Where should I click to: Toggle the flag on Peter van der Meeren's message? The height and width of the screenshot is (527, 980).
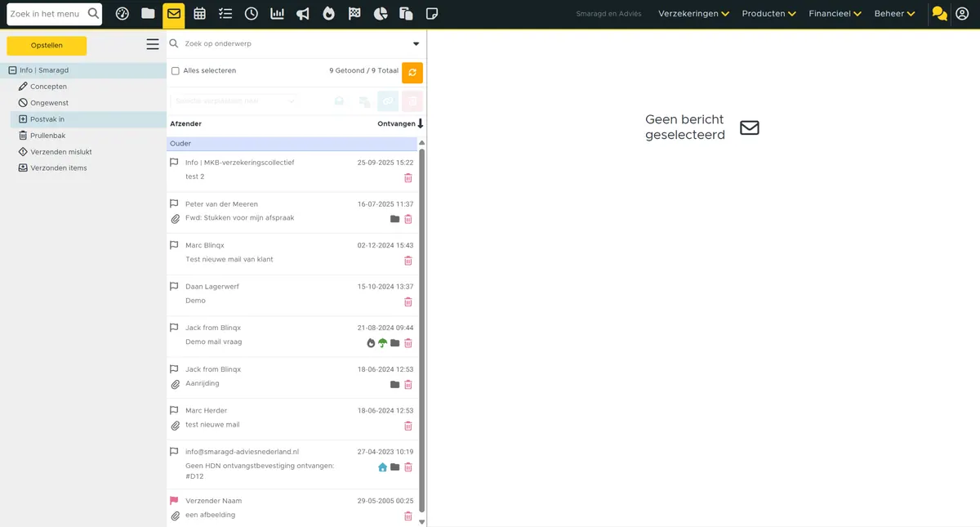[x=174, y=203]
